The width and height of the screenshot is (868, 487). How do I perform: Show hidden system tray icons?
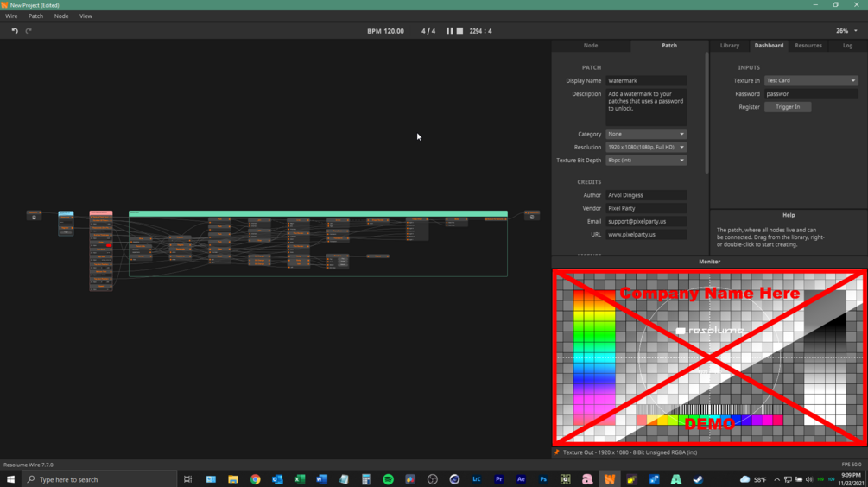click(776, 479)
